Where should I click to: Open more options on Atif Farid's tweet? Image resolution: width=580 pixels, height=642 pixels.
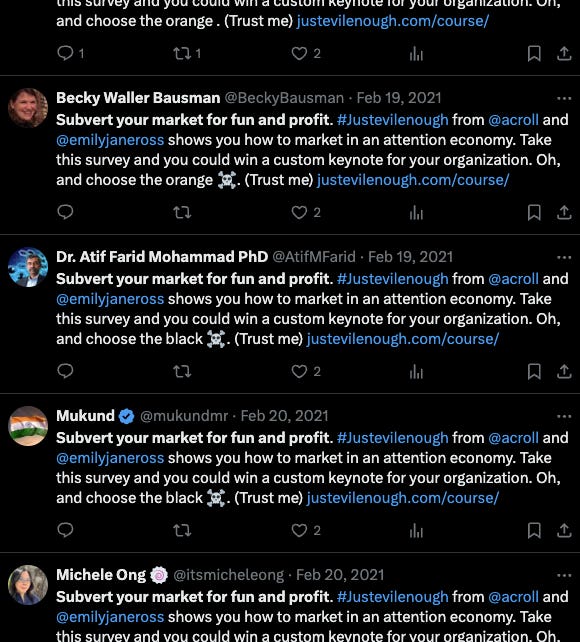(x=564, y=257)
